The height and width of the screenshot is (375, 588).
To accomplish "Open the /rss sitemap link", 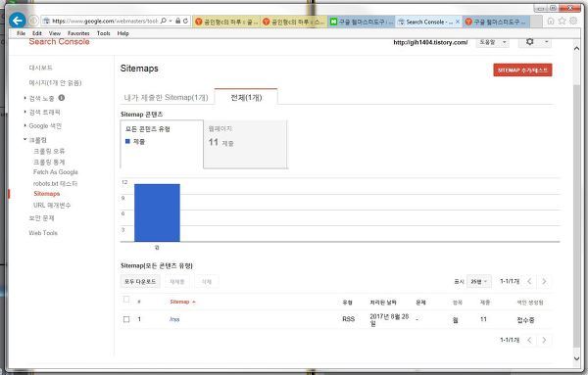I will pyautogui.click(x=174, y=319).
